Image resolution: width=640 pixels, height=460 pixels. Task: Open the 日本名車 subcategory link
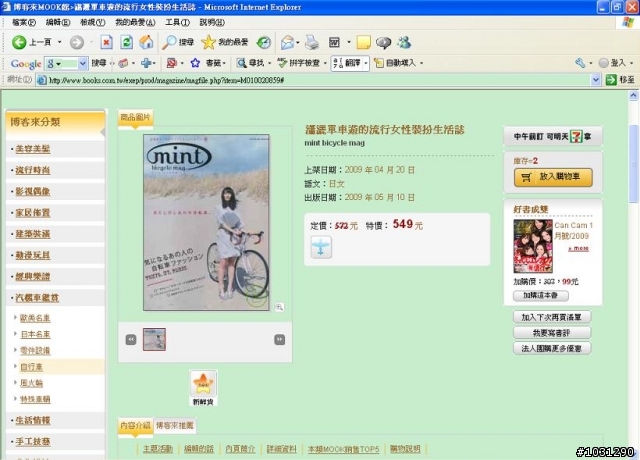tap(36, 334)
